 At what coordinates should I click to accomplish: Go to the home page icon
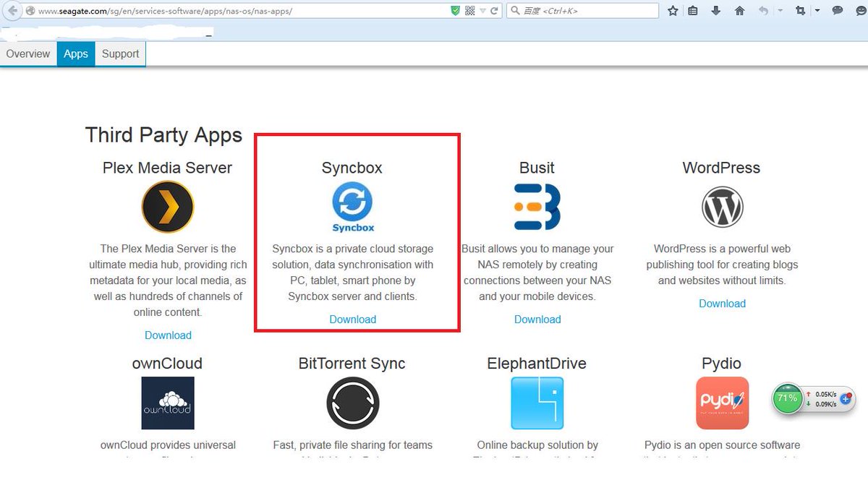(739, 11)
